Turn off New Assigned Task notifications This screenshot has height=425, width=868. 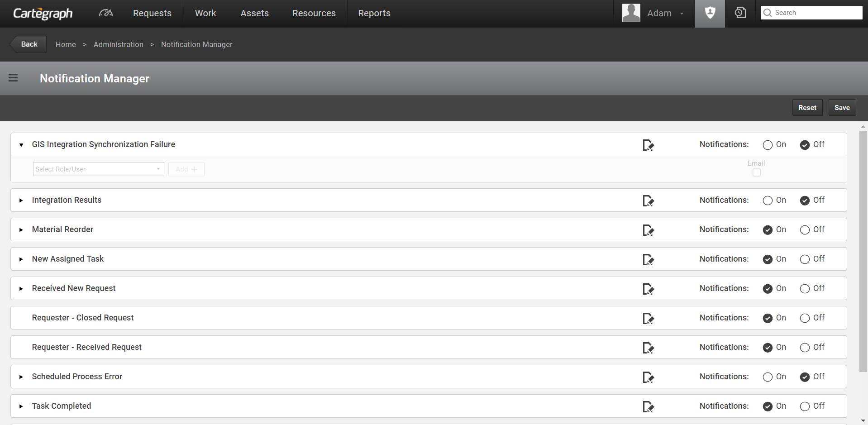(x=805, y=259)
